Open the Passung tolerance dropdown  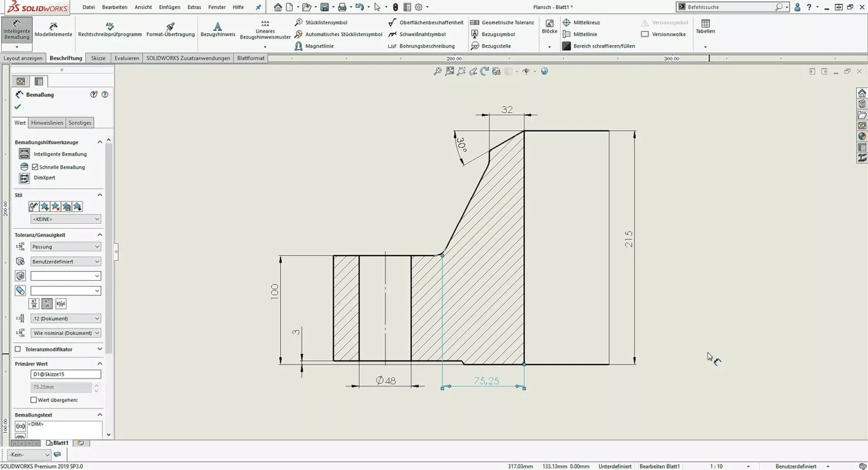(65, 246)
